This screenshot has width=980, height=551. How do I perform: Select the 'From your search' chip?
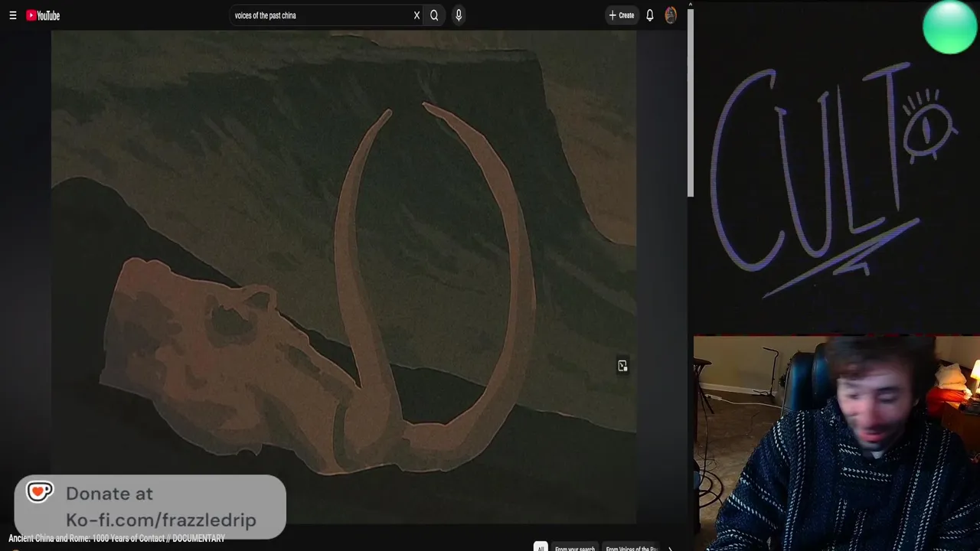(575, 548)
